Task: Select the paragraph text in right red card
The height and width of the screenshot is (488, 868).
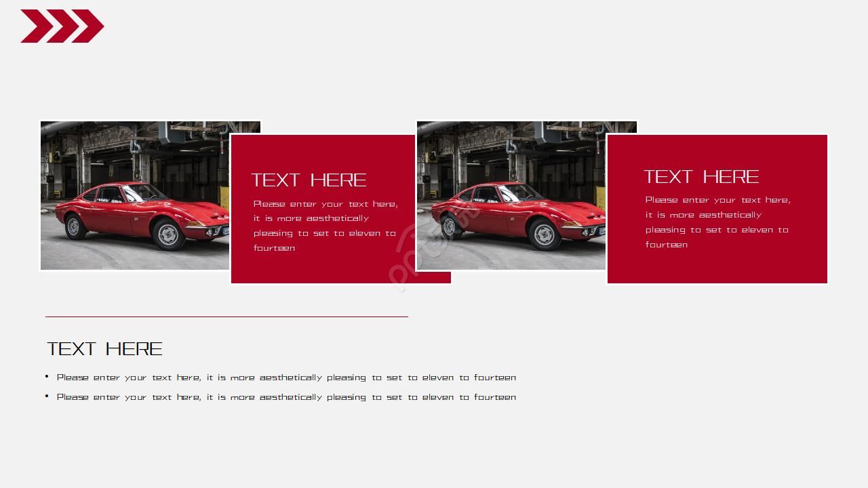Action: [717, 222]
